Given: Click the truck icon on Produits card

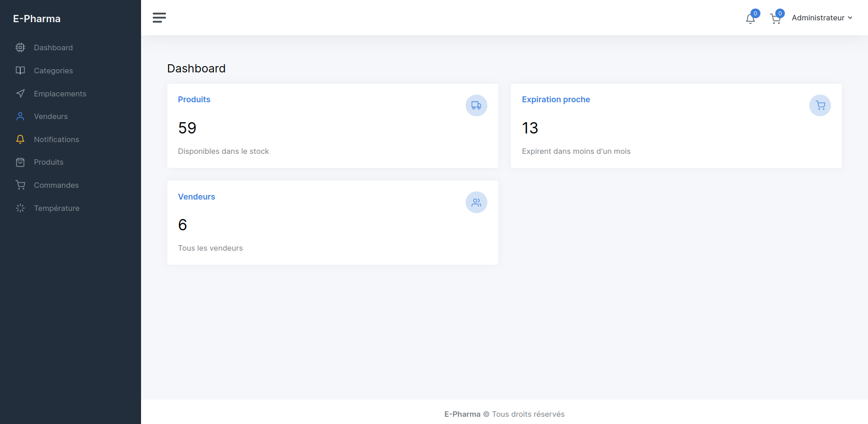Looking at the screenshot, I should (x=476, y=105).
